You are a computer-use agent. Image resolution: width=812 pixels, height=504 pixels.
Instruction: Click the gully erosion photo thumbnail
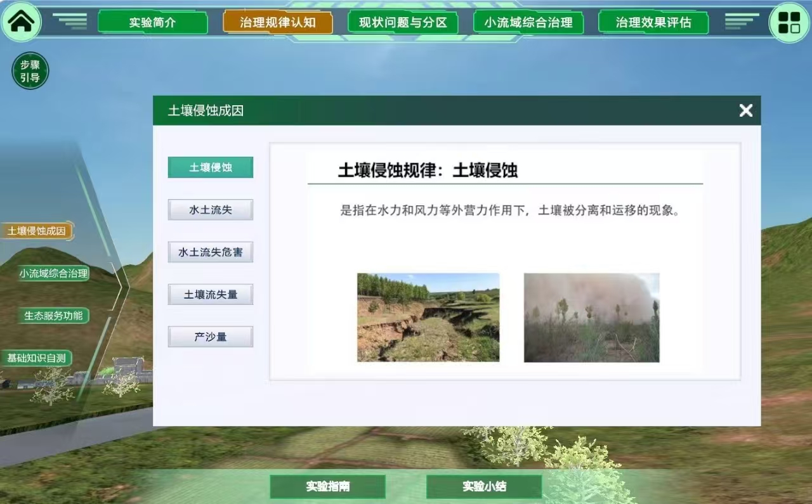click(x=428, y=317)
